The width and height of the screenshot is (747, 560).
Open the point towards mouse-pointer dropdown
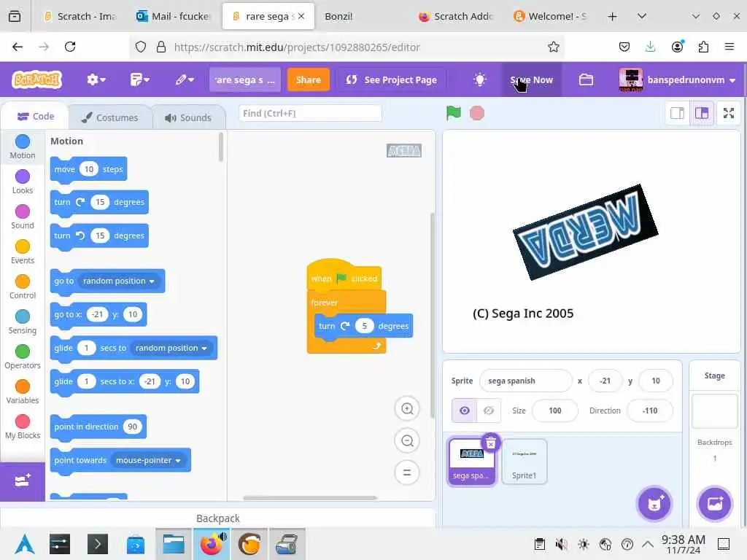coord(147,461)
